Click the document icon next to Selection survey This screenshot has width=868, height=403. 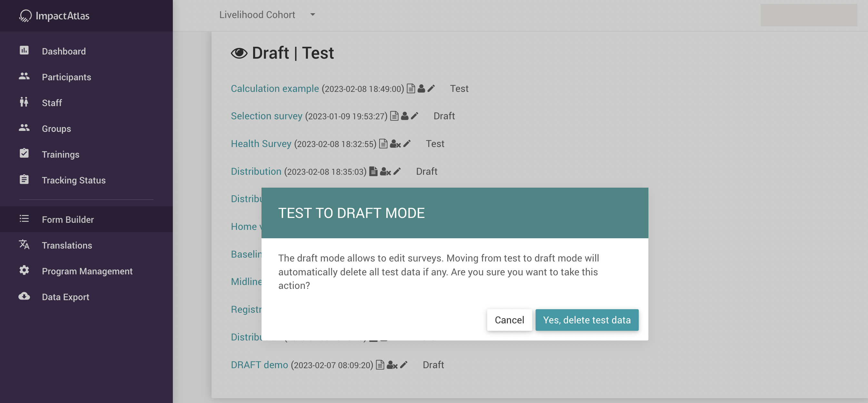coord(394,116)
